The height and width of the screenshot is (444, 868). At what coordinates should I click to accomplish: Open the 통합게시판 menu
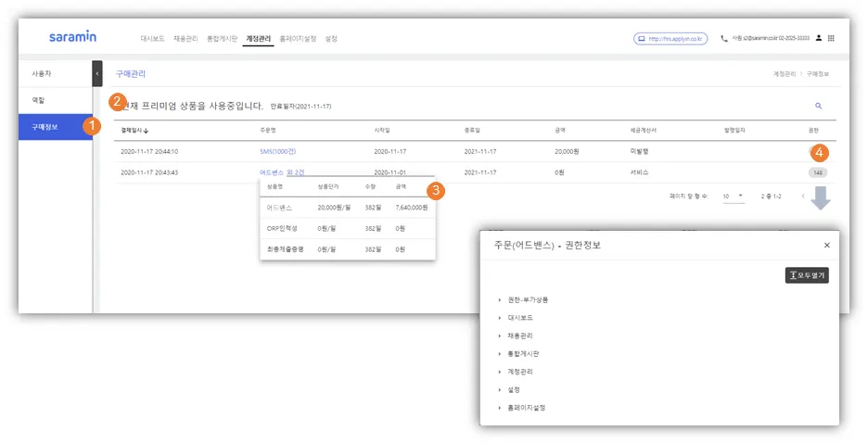(x=222, y=39)
